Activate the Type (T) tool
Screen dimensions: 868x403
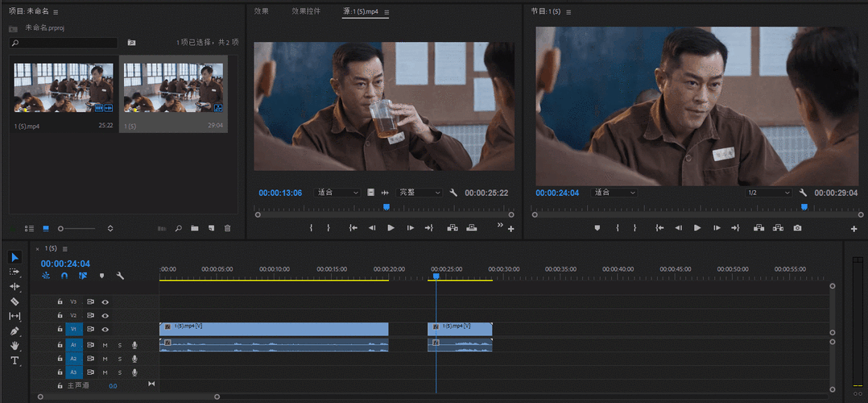[x=14, y=361]
